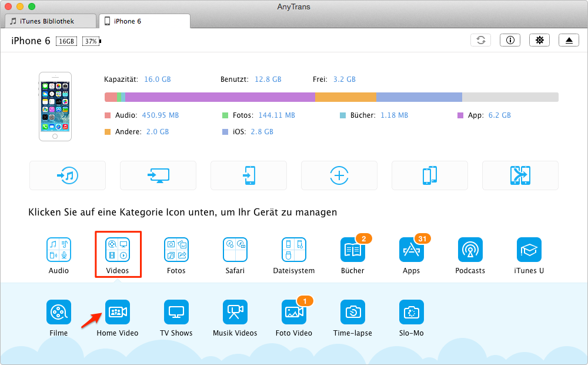This screenshot has height=365, width=588.
Task: Click the Kapazität value 16.0 GB
Action: 158,79
